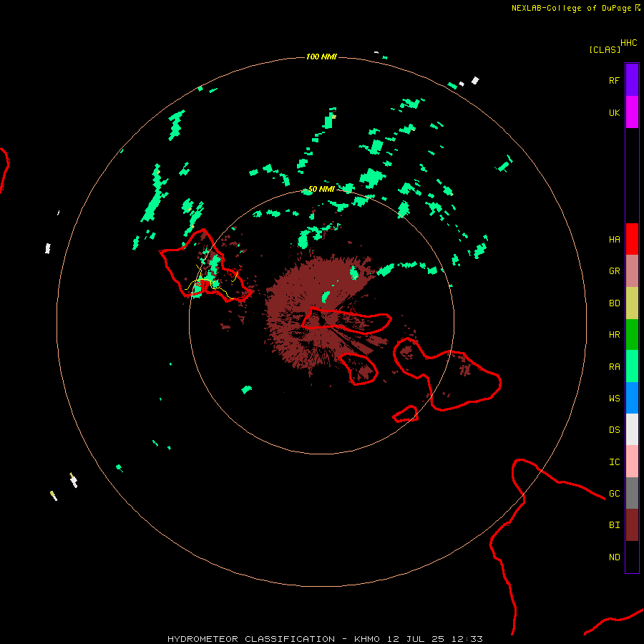The height and width of the screenshot is (644, 644).
Task: Click the HR dark green swatch
Action: pos(632,335)
